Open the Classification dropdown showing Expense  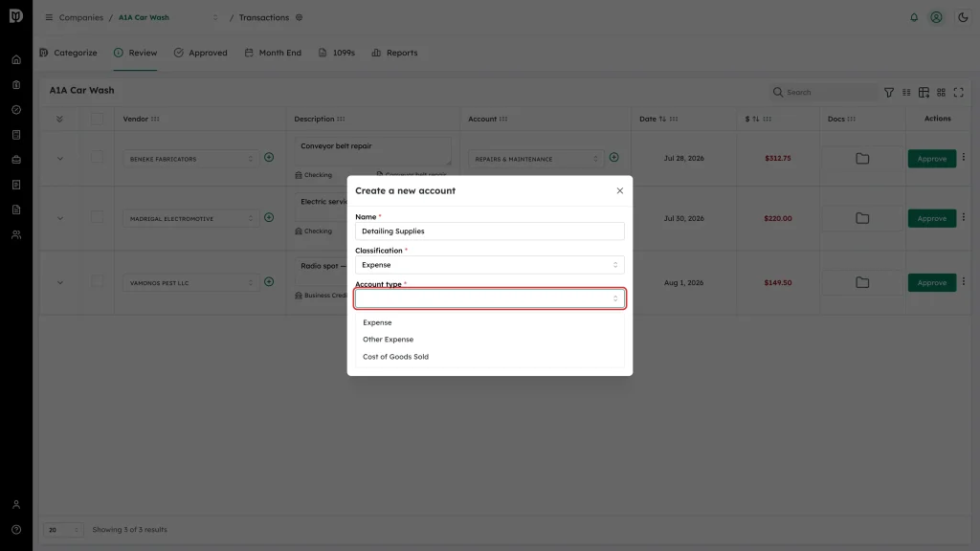point(489,265)
